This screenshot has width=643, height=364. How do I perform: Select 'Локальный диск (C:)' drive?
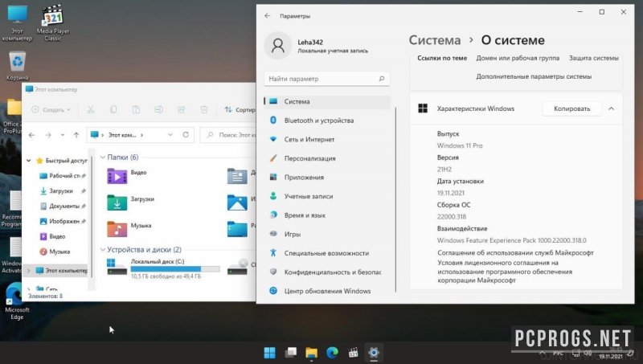[163, 268]
